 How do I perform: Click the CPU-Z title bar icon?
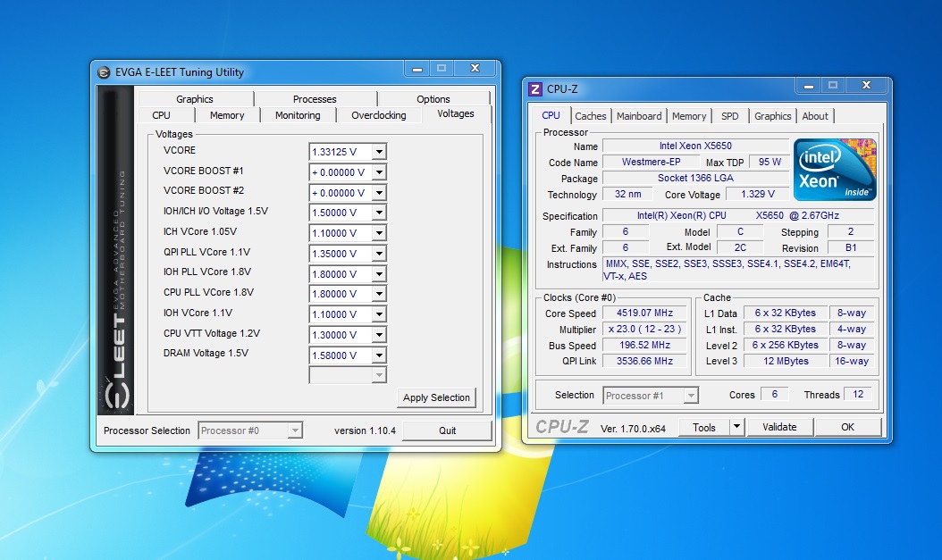[535, 89]
